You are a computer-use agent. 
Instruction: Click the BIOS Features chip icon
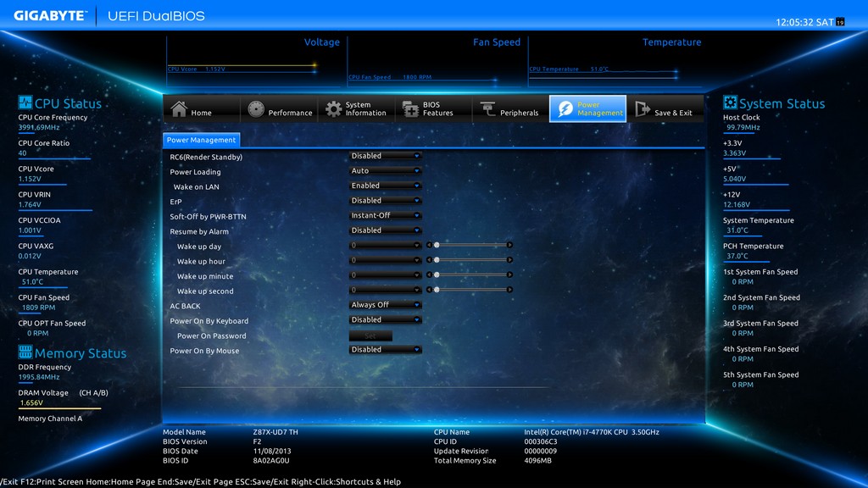tap(410, 109)
